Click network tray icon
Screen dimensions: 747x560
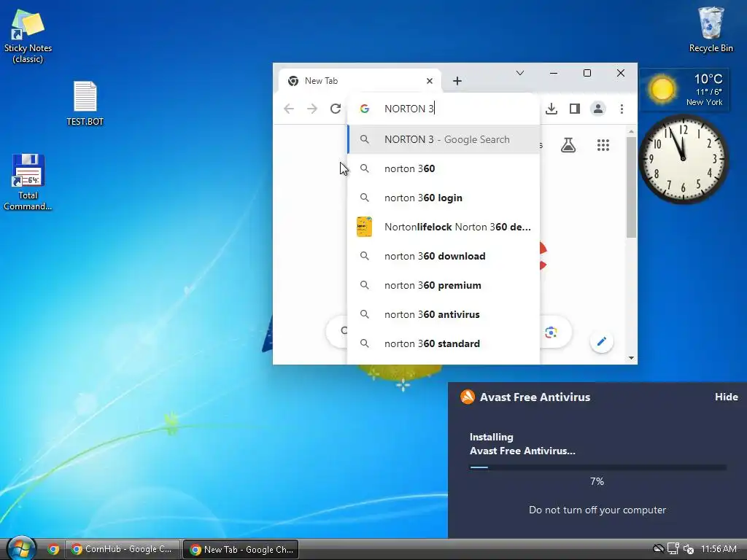[673, 549]
